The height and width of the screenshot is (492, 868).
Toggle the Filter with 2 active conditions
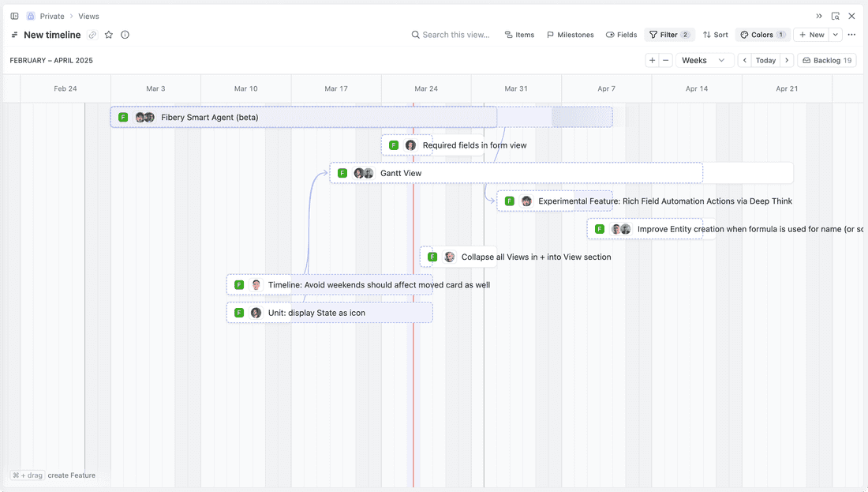click(x=668, y=34)
